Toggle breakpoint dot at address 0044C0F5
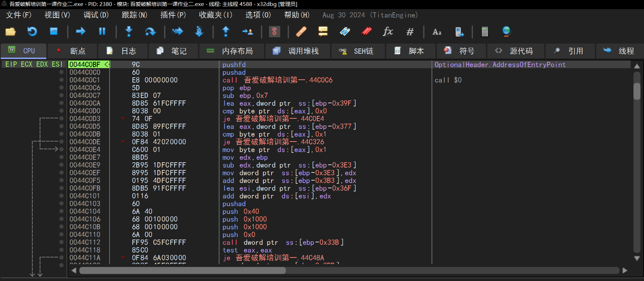 click(x=61, y=181)
